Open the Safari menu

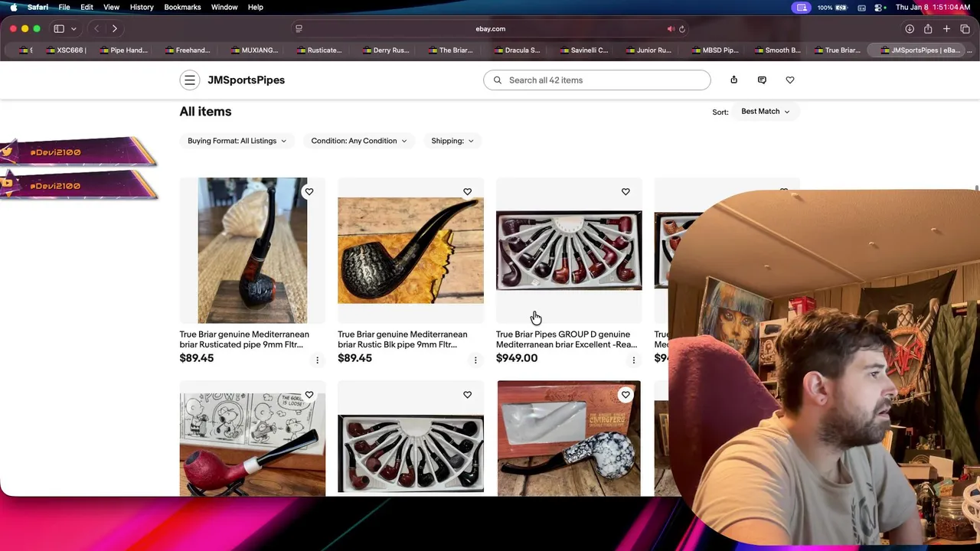38,7
